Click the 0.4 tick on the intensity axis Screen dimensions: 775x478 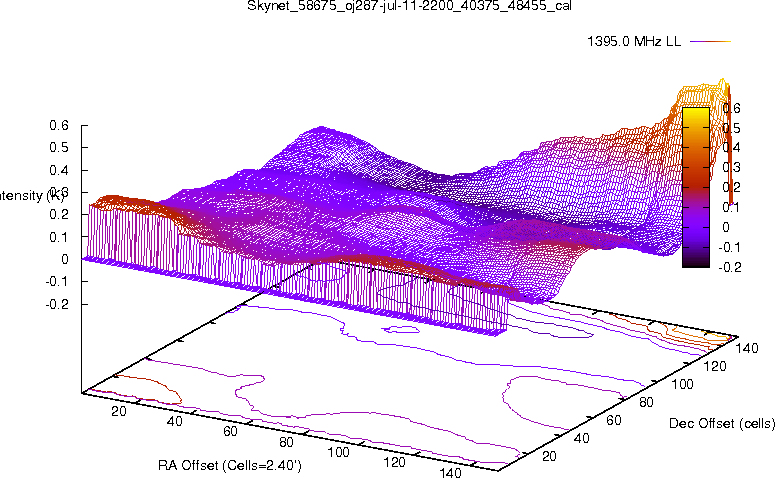click(x=59, y=170)
